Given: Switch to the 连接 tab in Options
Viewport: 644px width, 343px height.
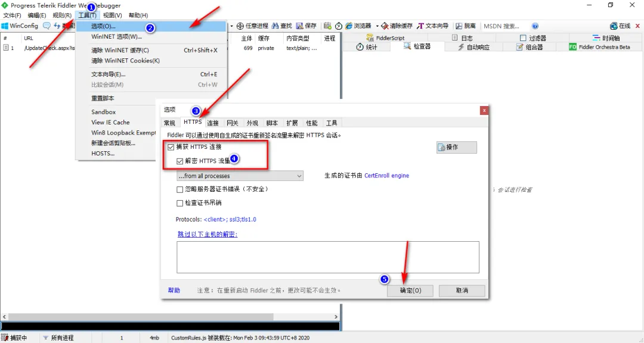Looking at the screenshot, I should coord(213,123).
